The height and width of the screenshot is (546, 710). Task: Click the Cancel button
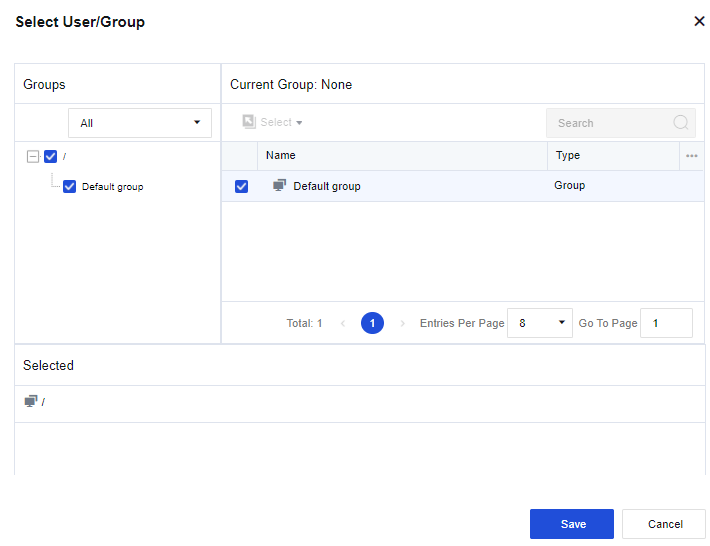(664, 524)
